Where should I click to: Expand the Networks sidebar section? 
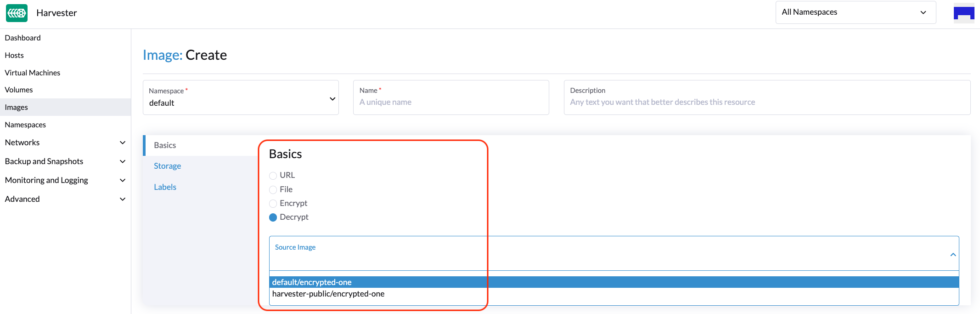click(122, 143)
